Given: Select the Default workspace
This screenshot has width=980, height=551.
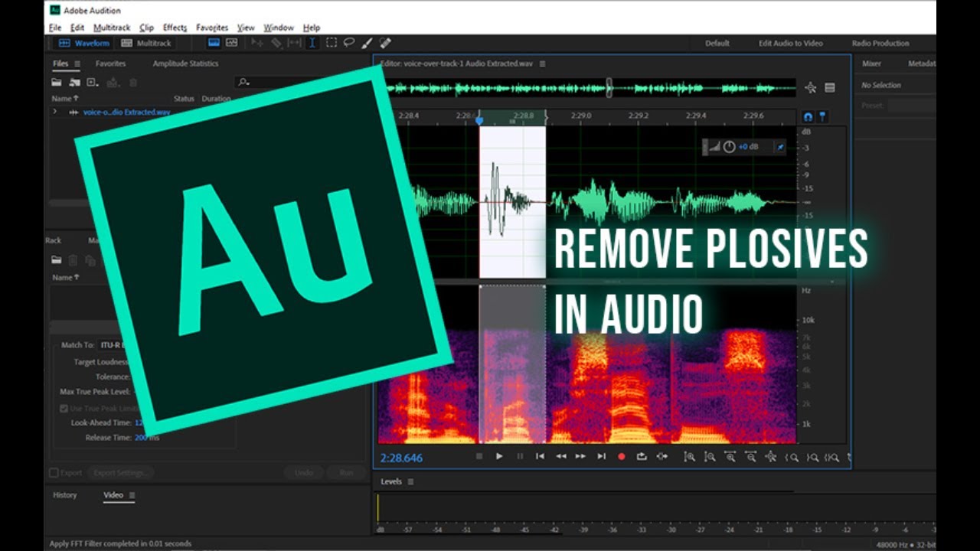Looking at the screenshot, I should click(717, 44).
